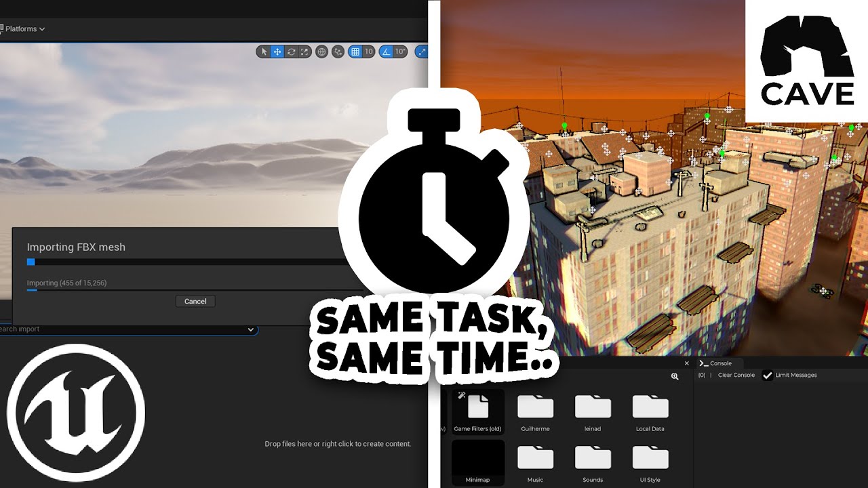Click the "Importing FBX mesh" dialog title
868x488 pixels.
click(x=76, y=247)
